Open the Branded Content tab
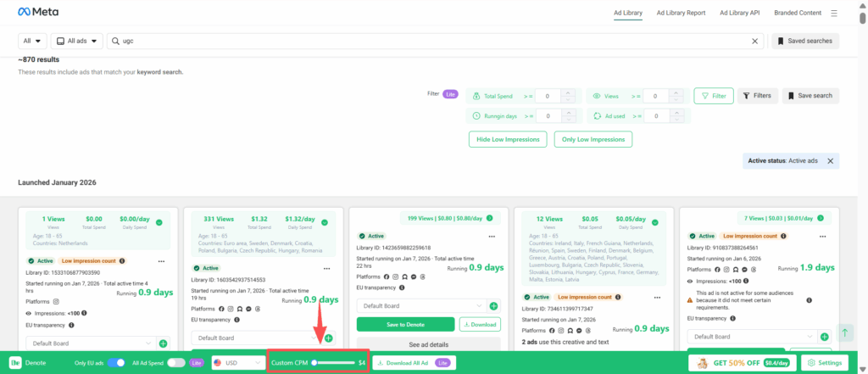 pyautogui.click(x=798, y=13)
